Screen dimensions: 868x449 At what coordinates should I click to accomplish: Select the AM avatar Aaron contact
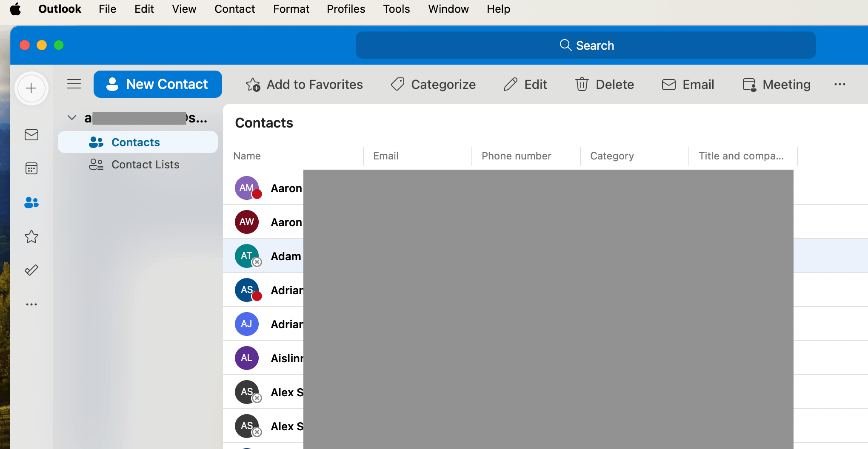tap(247, 188)
